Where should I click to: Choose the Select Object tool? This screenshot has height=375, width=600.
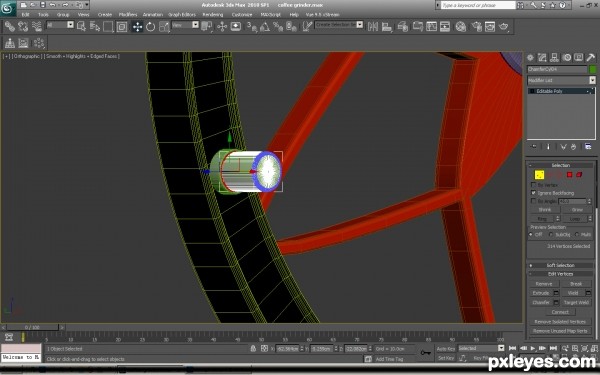pos(81,26)
